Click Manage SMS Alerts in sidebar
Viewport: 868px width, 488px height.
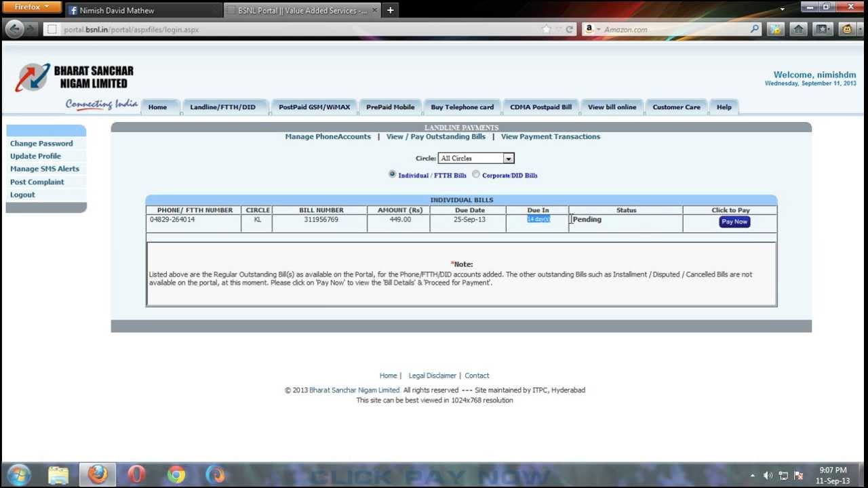pos(45,169)
